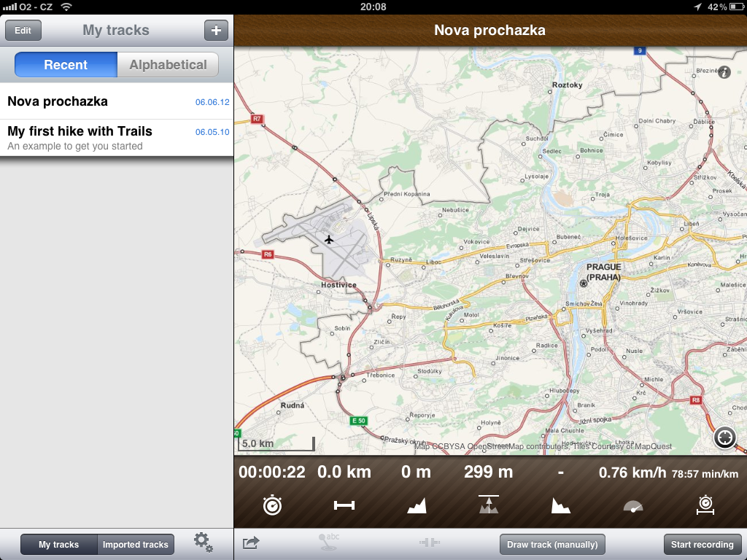Switch to Alphabetical sorting

[x=169, y=65]
